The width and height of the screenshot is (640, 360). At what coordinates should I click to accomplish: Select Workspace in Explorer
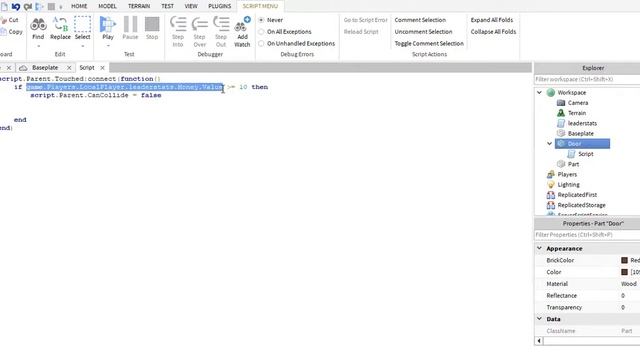coord(571,93)
